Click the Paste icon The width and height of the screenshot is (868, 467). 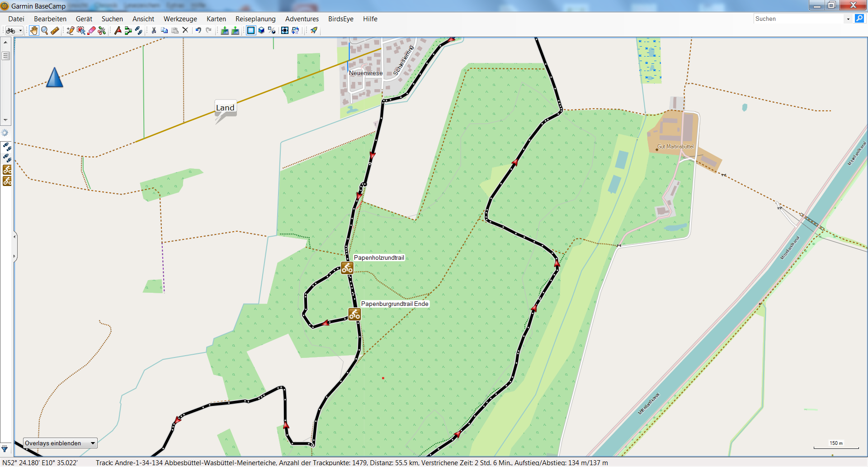tap(175, 30)
